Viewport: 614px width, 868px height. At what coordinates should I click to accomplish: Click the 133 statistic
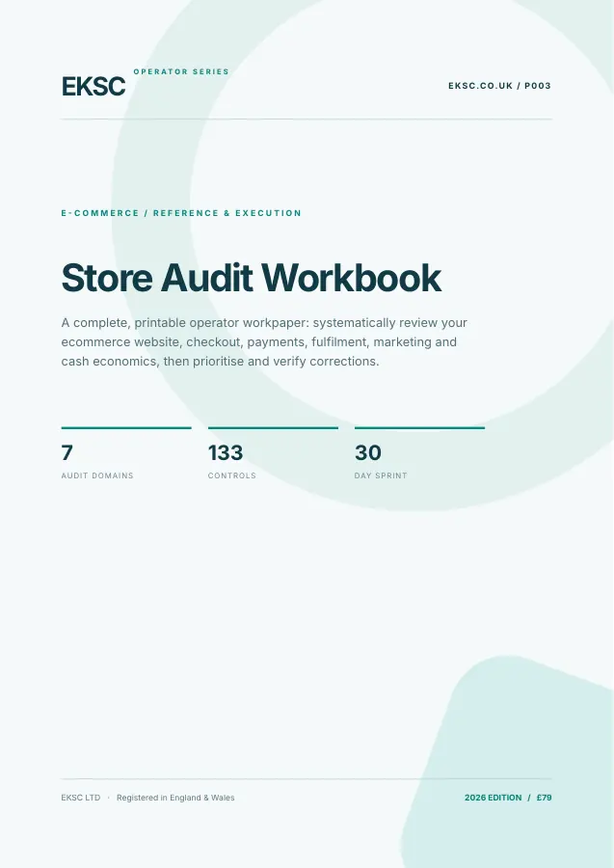tap(226, 452)
